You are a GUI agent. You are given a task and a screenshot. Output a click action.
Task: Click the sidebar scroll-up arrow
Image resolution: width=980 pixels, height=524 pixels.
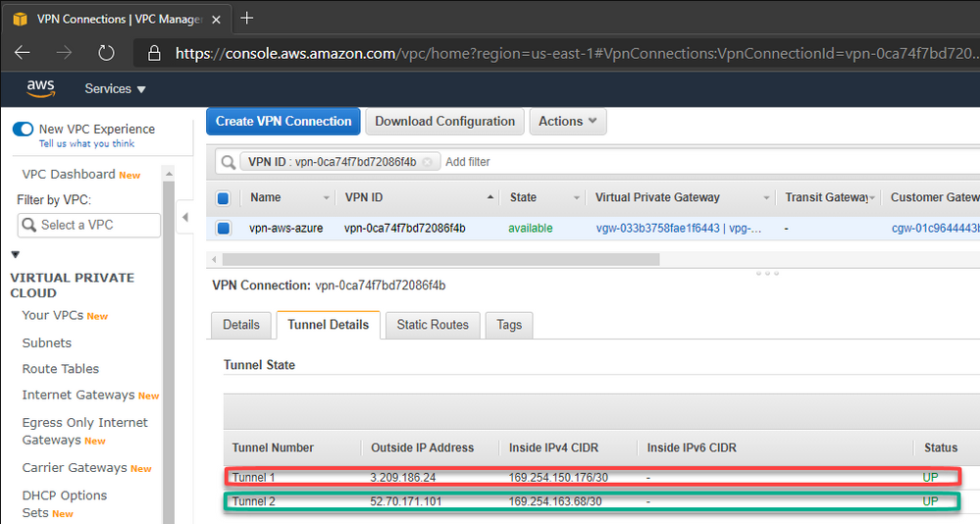pos(169,174)
